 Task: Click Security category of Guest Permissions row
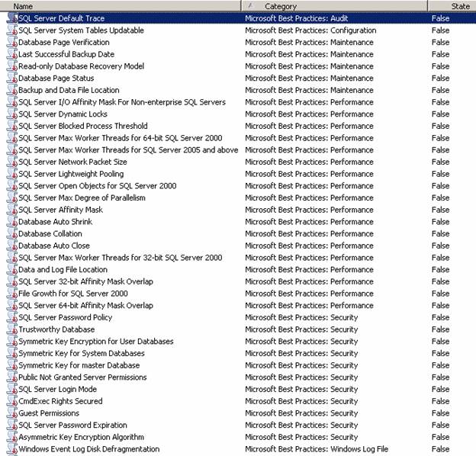click(x=301, y=413)
